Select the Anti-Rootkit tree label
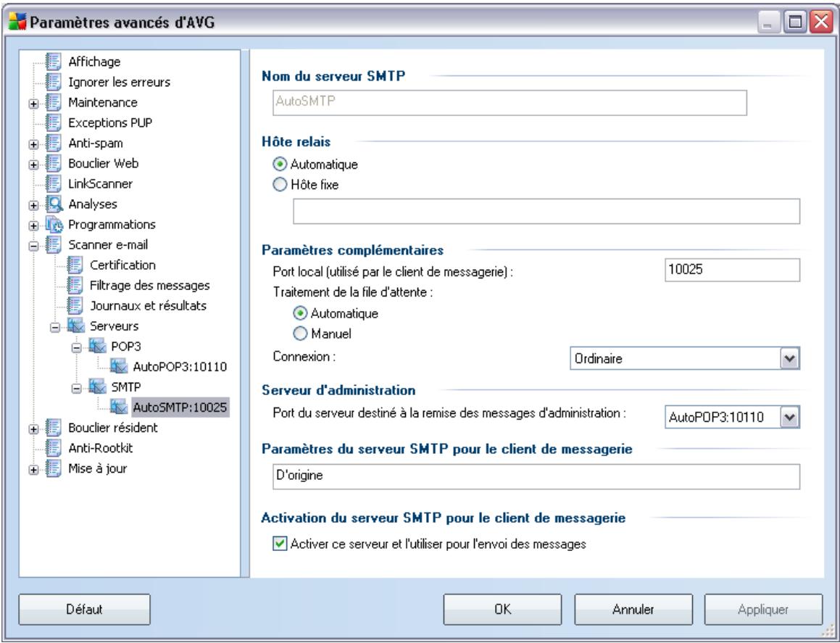Image resolution: width=840 pixels, height=643 pixels. tap(100, 448)
